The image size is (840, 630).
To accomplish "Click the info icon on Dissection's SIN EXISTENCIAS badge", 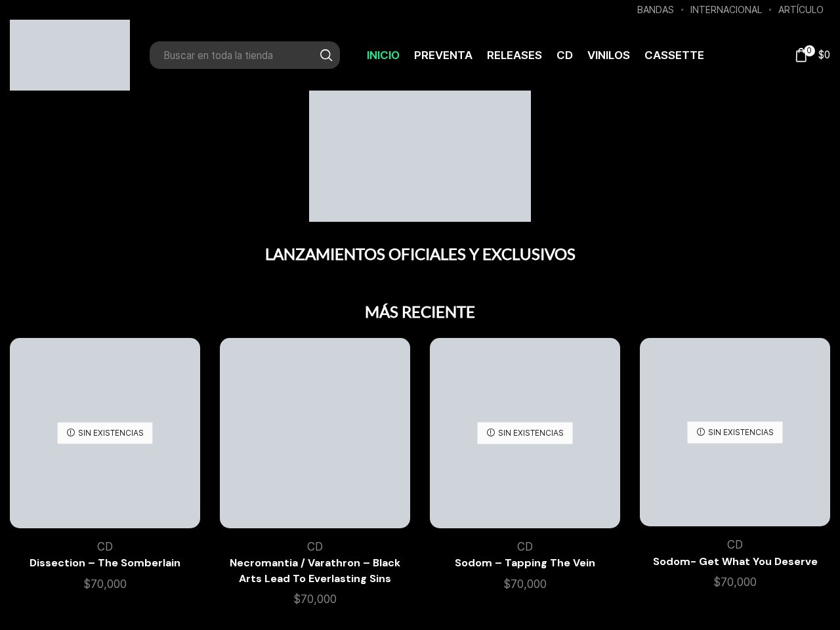I will (x=70, y=433).
